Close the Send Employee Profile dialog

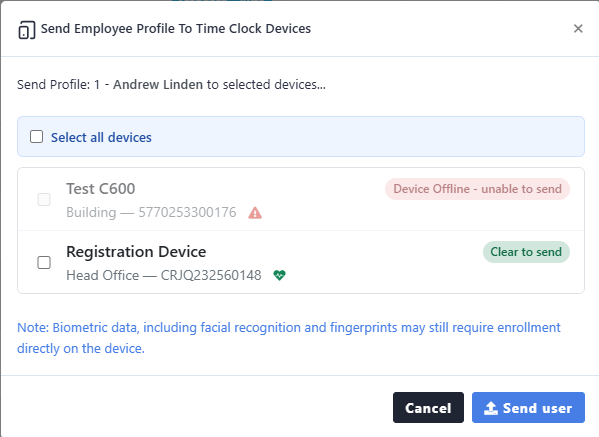(x=578, y=29)
